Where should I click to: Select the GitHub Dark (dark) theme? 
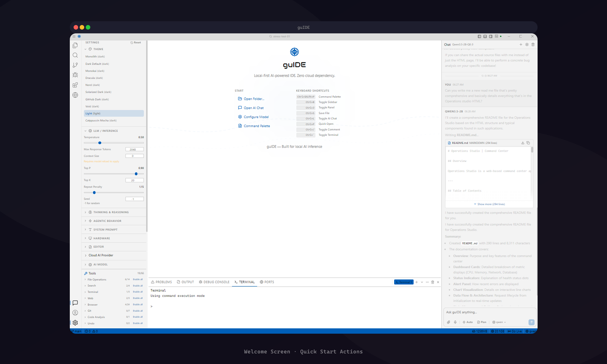114,99
